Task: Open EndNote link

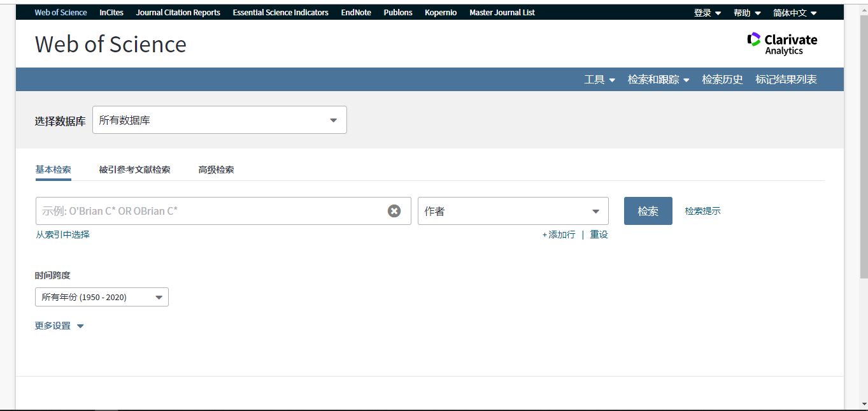Action: click(x=356, y=12)
